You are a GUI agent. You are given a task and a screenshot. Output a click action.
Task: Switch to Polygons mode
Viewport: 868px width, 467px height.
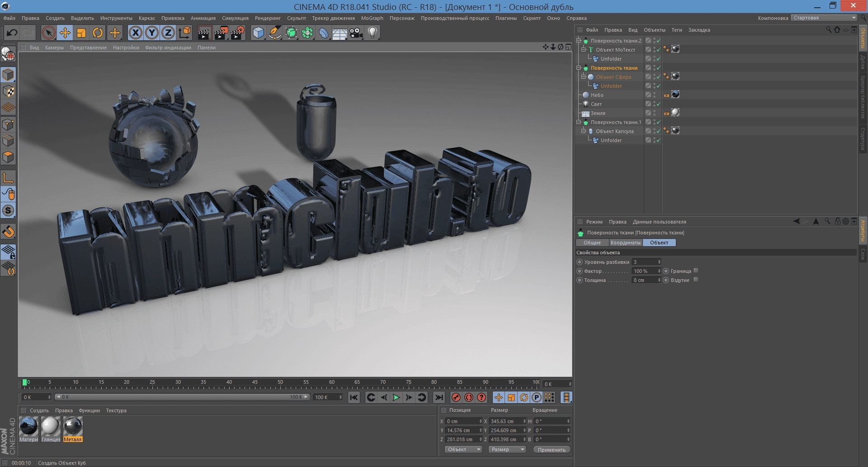8,157
